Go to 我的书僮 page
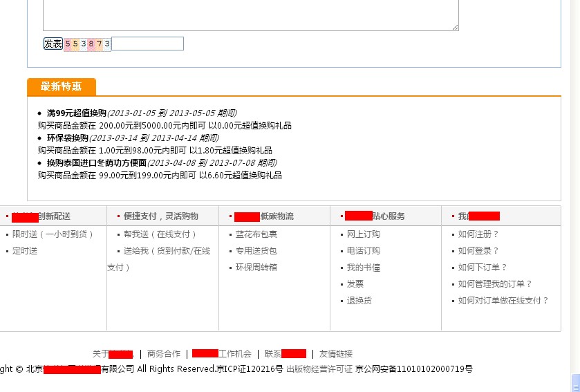 363,268
